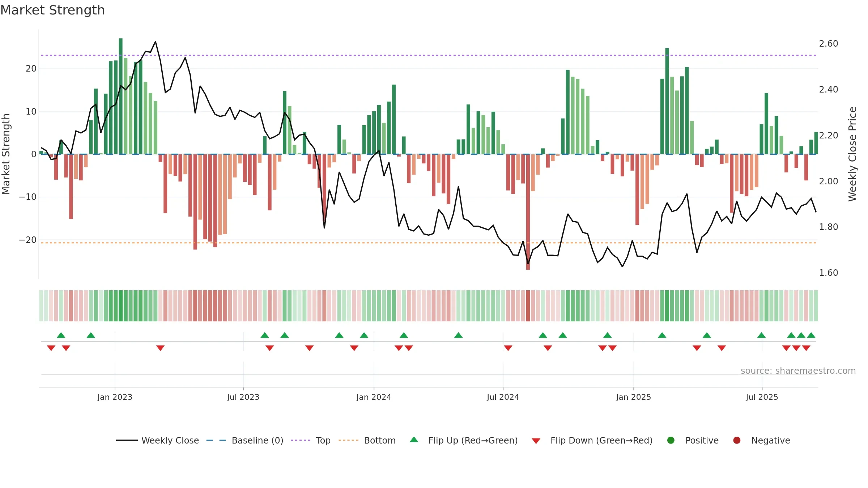Click the lone Flip Down marker between Jan and Jul 2023
Viewport: 868px width, 488px height.
(x=161, y=348)
